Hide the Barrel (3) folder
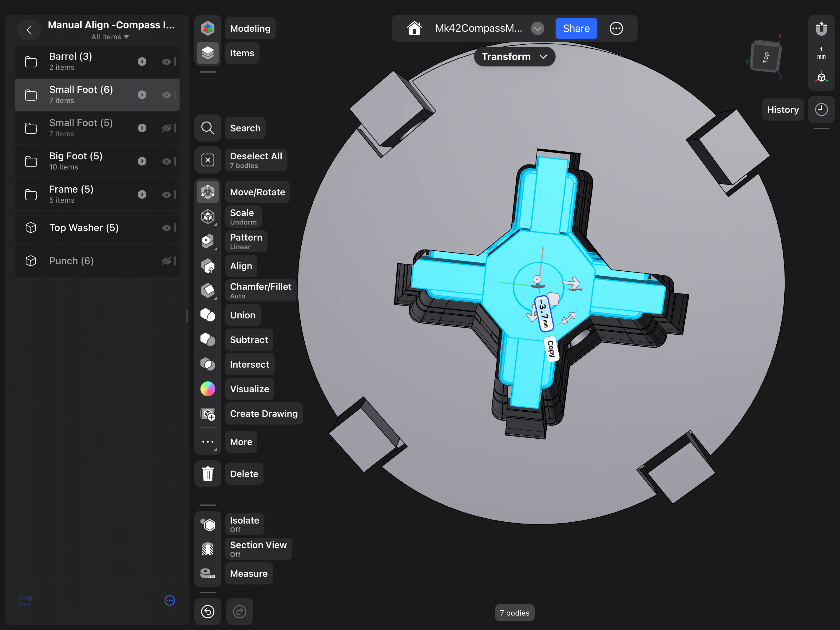This screenshot has width=840, height=630. 166,62
